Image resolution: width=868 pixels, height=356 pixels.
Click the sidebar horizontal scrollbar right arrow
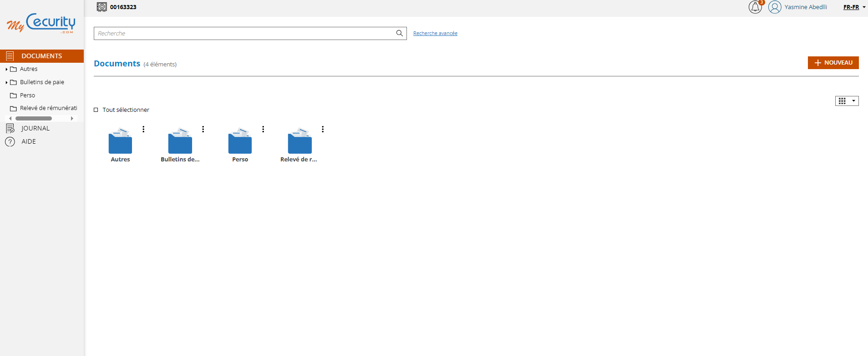pyautogui.click(x=72, y=119)
